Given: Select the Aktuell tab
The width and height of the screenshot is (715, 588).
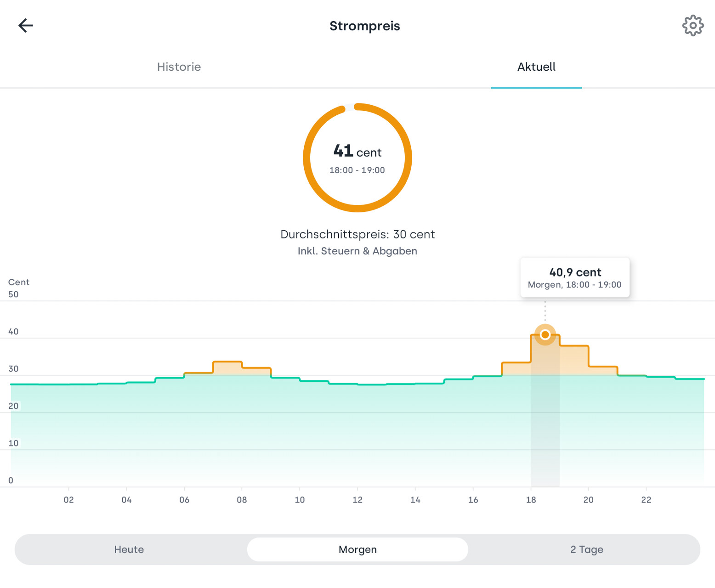Looking at the screenshot, I should point(536,67).
